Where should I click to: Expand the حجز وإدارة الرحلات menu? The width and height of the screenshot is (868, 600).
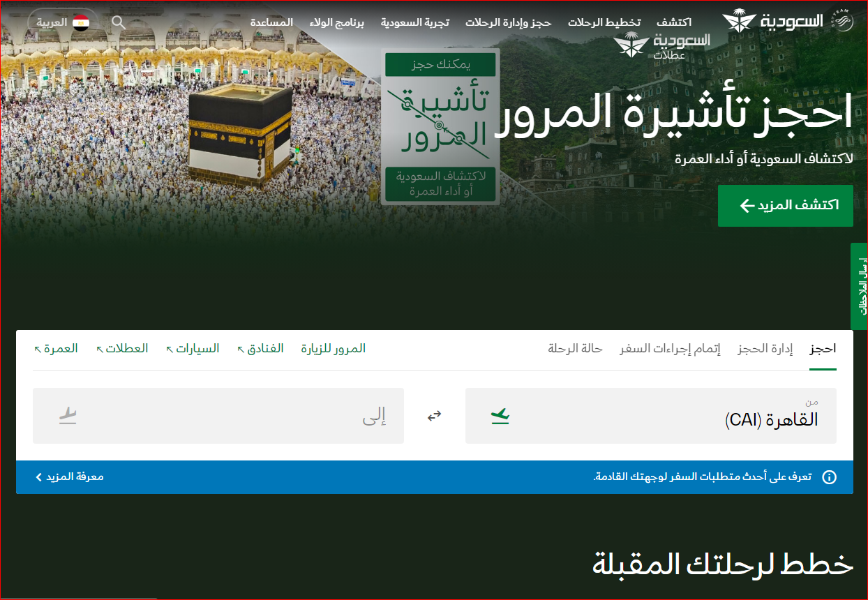click(x=509, y=22)
